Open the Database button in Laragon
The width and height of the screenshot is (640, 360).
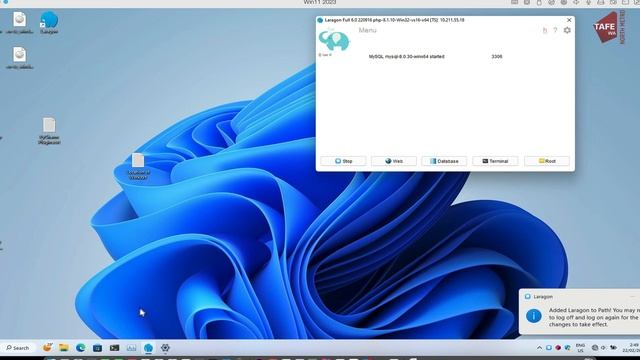click(444, 161)
